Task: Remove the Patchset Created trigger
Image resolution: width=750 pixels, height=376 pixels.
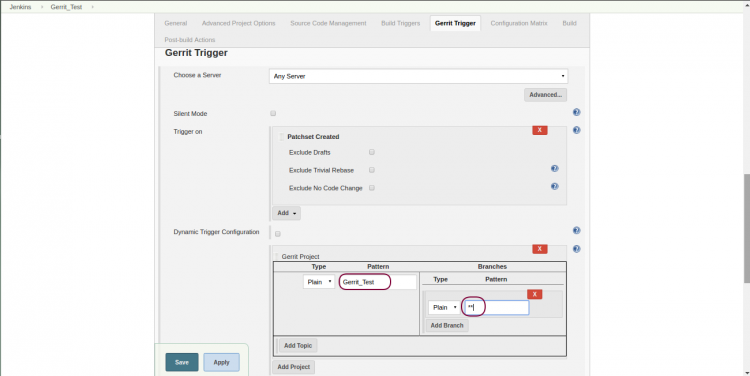Action: click(540, 130)
